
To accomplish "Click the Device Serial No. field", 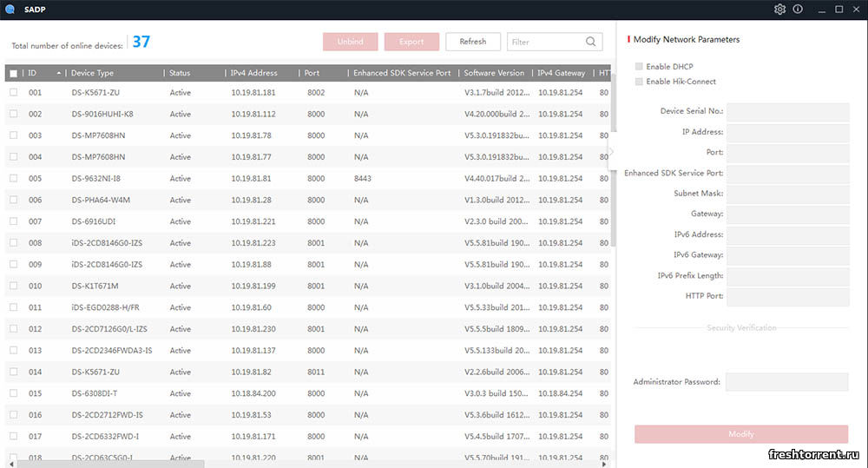I will point(788,111).
